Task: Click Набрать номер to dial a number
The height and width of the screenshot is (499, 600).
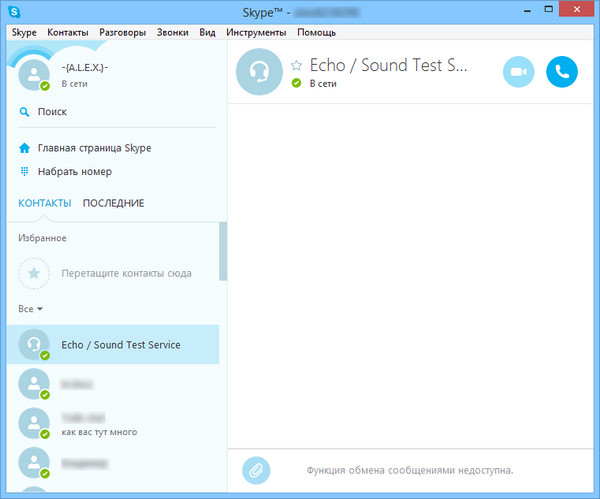Action: 75,172
